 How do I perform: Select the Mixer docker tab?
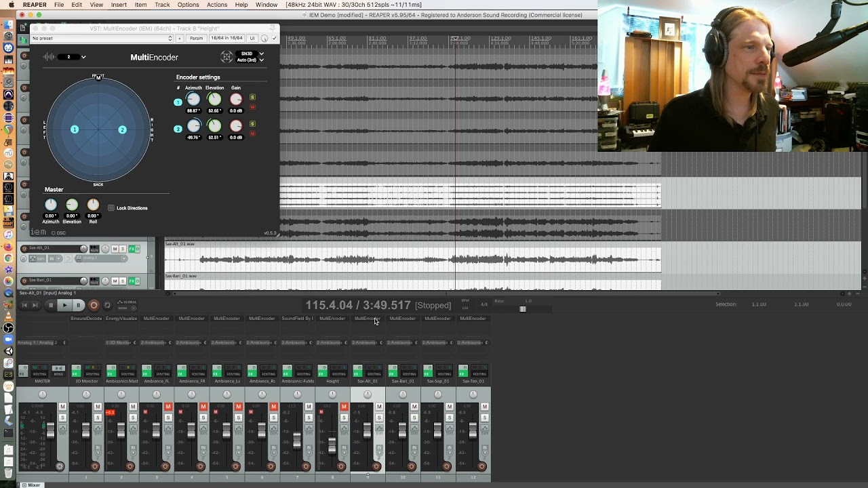(31, 485)
